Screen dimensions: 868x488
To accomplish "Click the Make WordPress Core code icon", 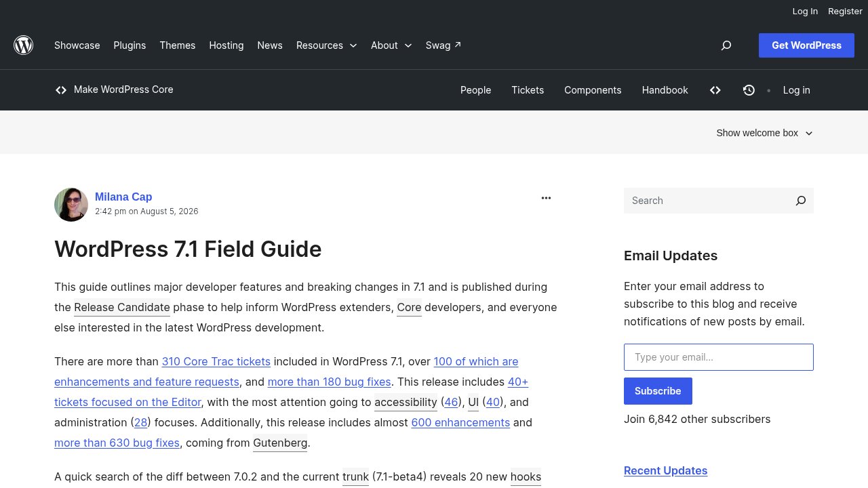I will [x=61, y=90].
